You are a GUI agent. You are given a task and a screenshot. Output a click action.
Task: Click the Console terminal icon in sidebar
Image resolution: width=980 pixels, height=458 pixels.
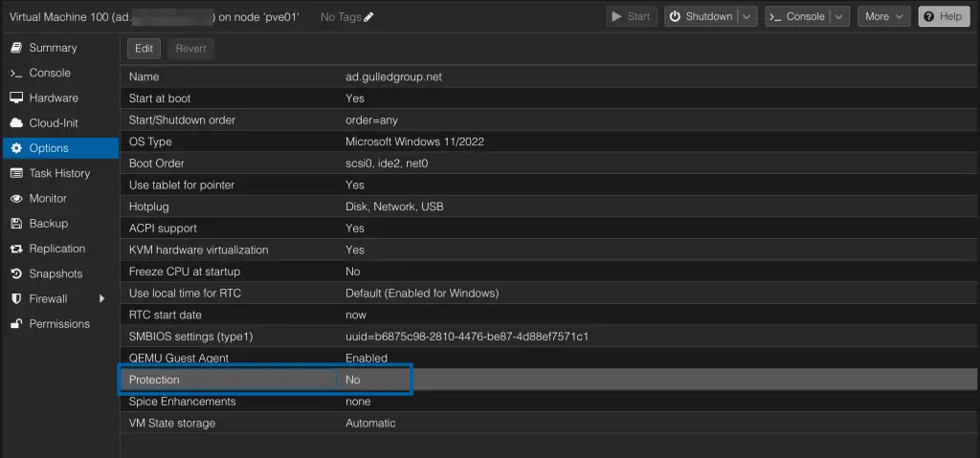click(x=16, y=73)
